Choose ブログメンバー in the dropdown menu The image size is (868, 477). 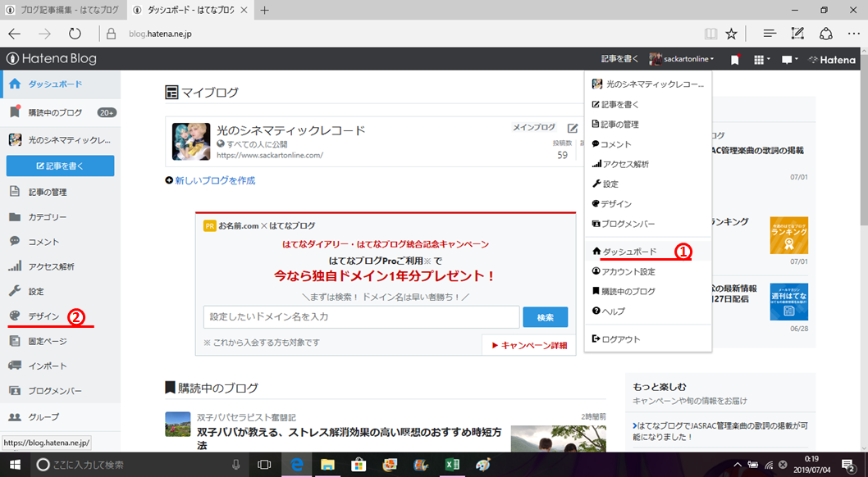point(647,224)
